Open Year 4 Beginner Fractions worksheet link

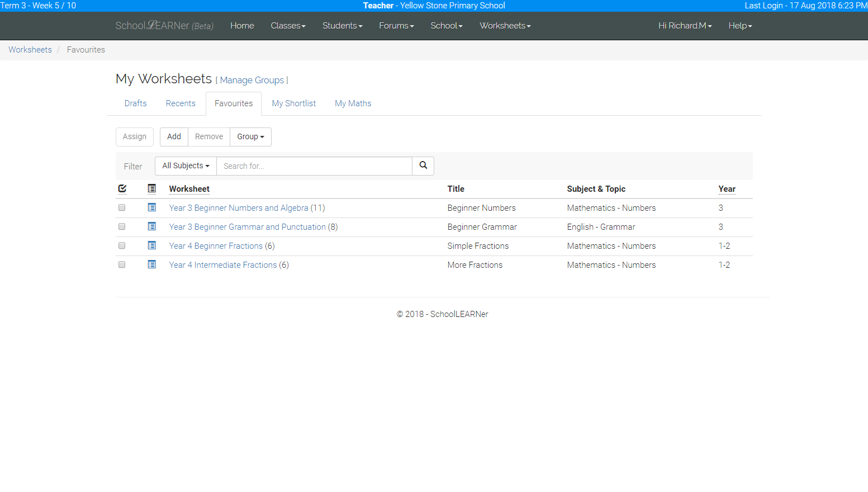(216, 246)
